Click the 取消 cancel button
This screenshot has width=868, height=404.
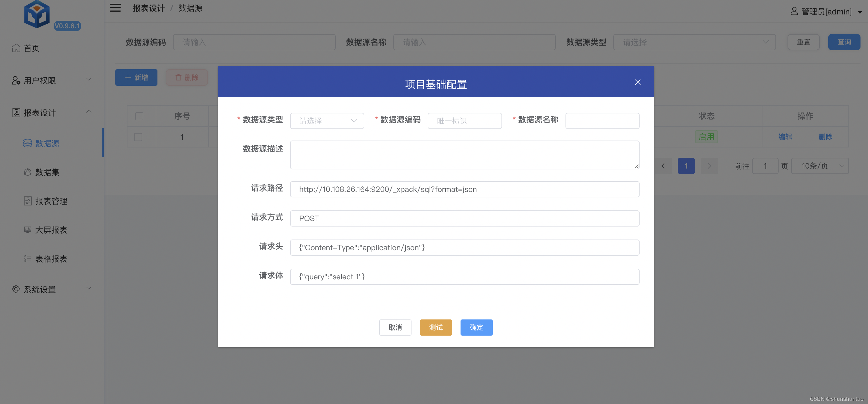click(x=395, y=327)
